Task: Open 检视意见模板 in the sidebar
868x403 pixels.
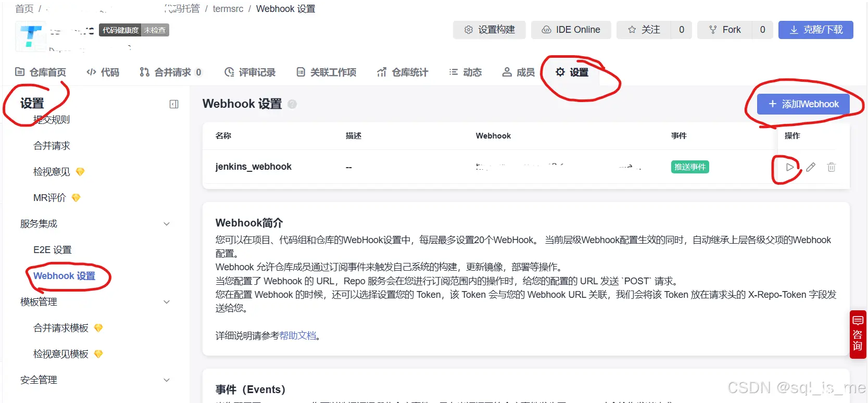Action: (x=61, y=354)
